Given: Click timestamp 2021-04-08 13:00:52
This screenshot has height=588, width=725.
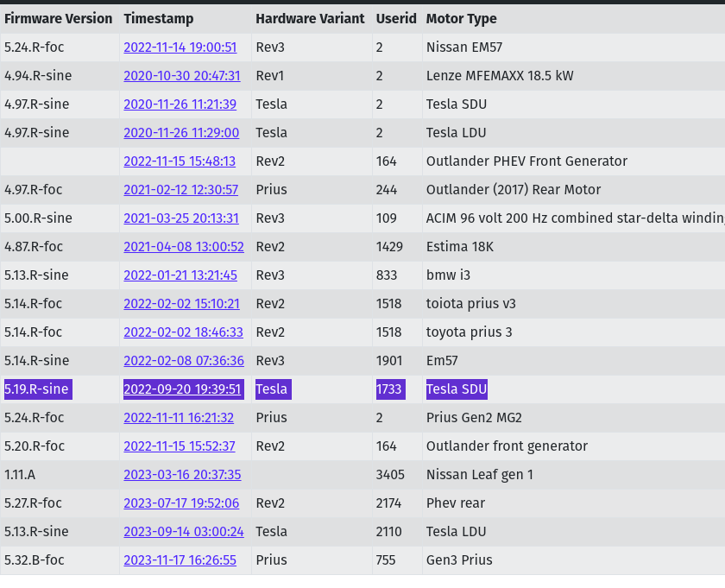Looking at the screenshot, I should [184, 247].
